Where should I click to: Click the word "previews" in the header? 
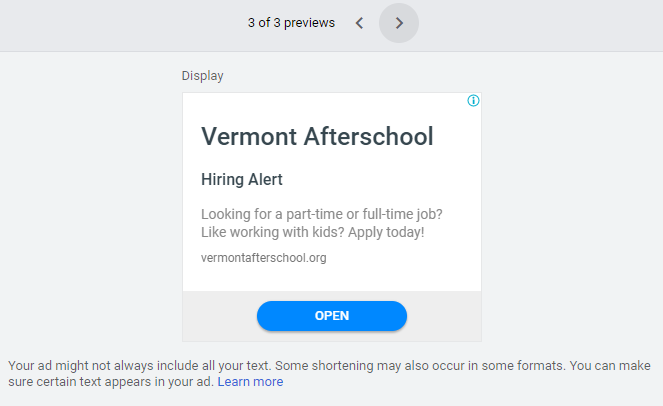coord(309,23)
